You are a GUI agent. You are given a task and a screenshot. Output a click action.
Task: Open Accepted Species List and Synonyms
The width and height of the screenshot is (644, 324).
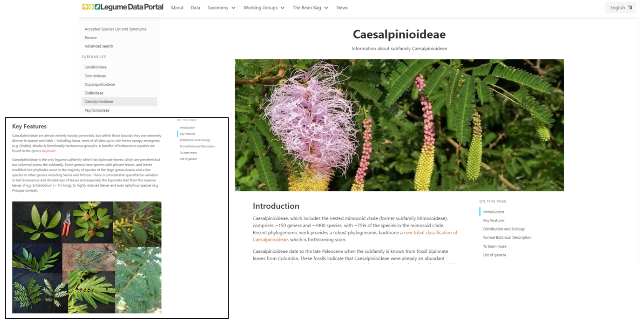115,29
